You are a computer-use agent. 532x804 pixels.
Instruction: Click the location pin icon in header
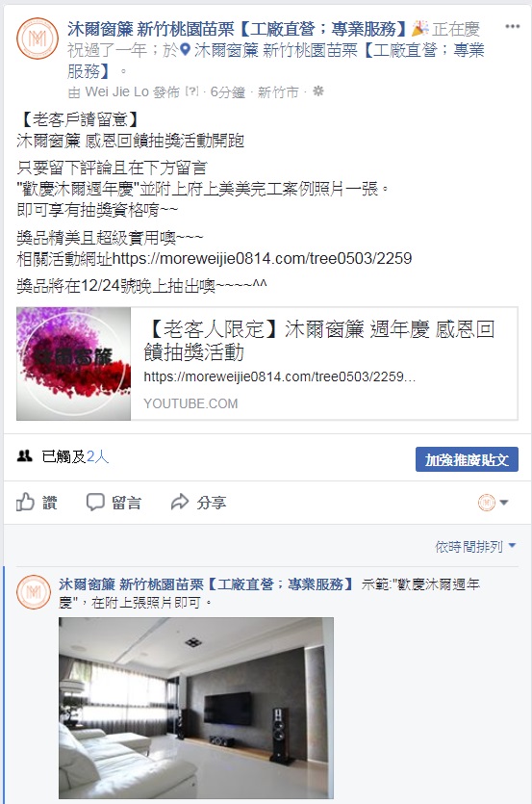(x=186, y=50)
